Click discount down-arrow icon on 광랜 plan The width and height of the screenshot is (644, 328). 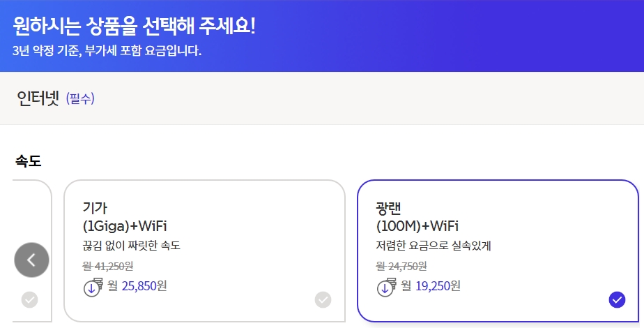385,288
